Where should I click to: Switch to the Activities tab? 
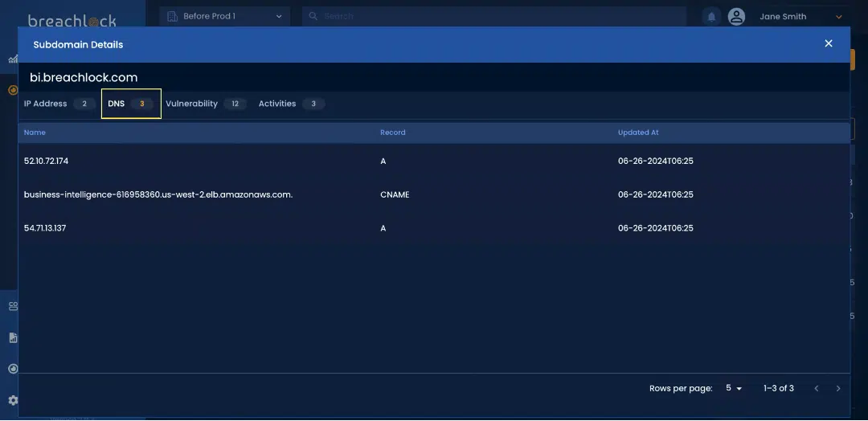point(291,104)
